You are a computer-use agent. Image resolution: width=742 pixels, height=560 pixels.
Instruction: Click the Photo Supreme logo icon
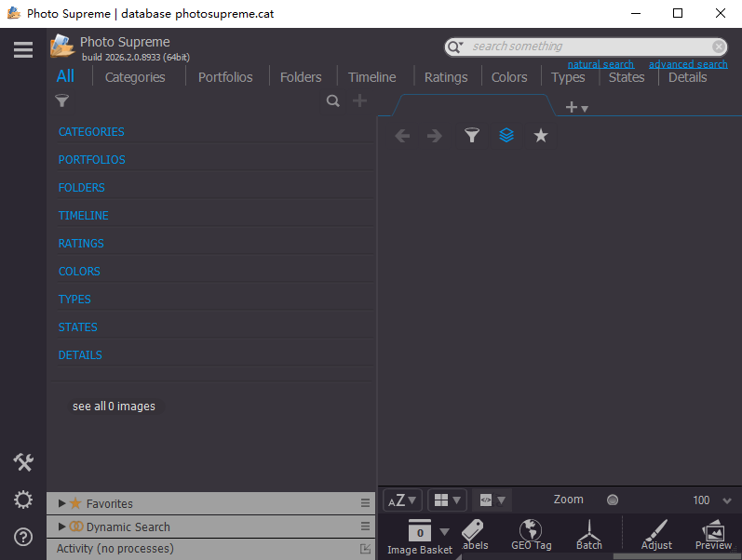(62, 47)
